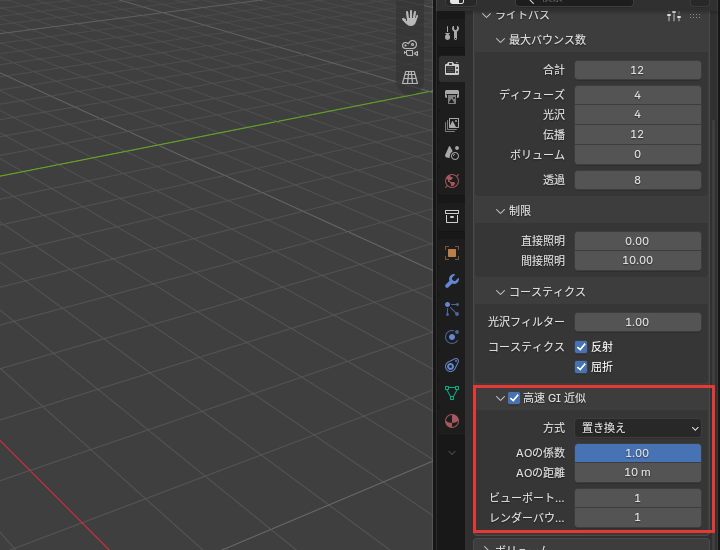Open the Tool properties tab
The image size is (720, 550).
coord(452,33)
